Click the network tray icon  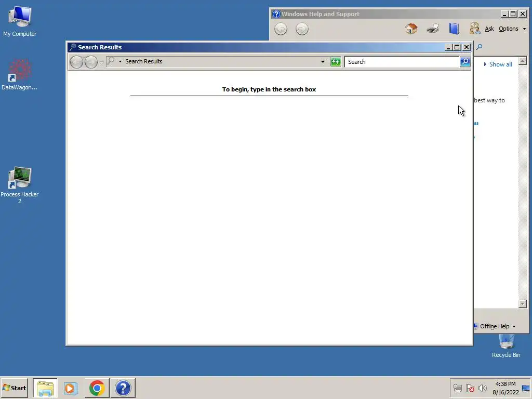[458, 388]
